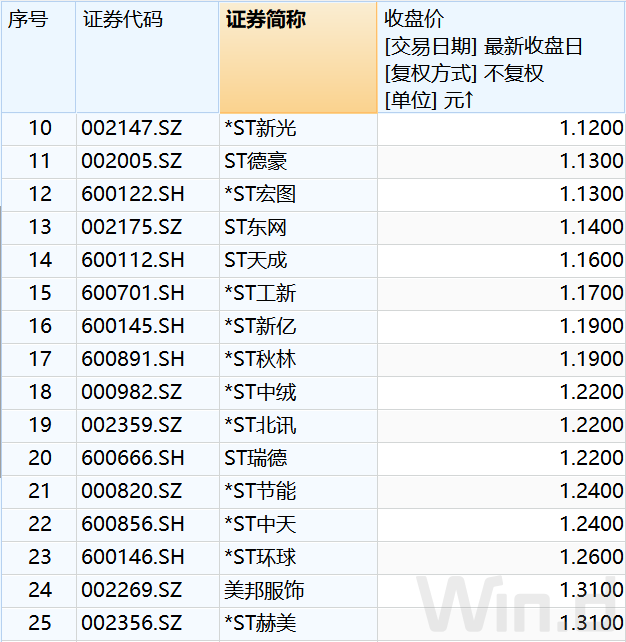The image size is (626, 642).
Task: Select the *ST北讯 name cell
Action: point(298,425)
